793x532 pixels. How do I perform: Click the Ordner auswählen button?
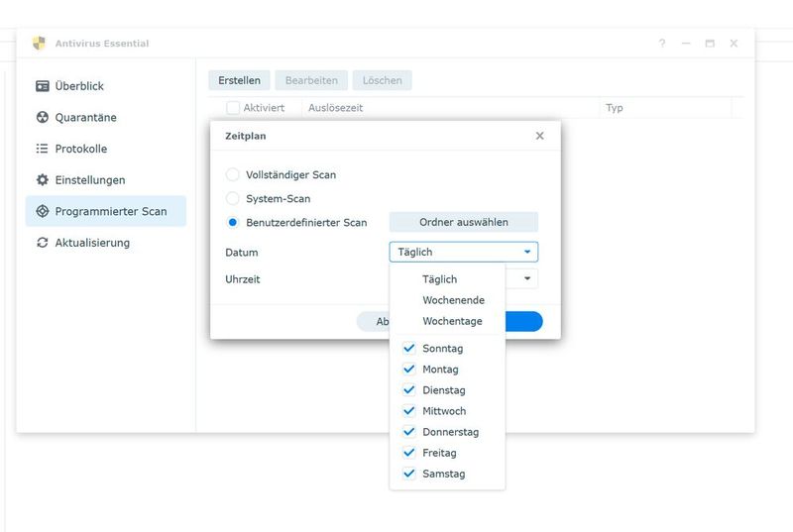[x=463, y=222]
